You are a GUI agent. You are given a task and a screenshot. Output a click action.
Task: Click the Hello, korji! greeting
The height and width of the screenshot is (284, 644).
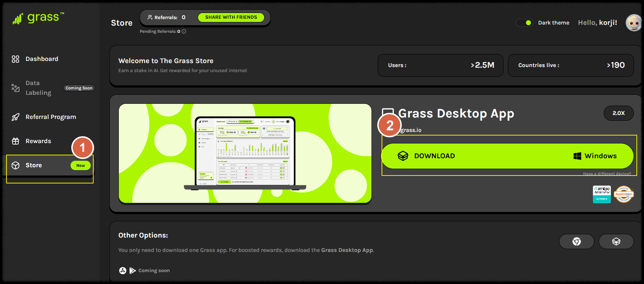[x=598, y=23]
